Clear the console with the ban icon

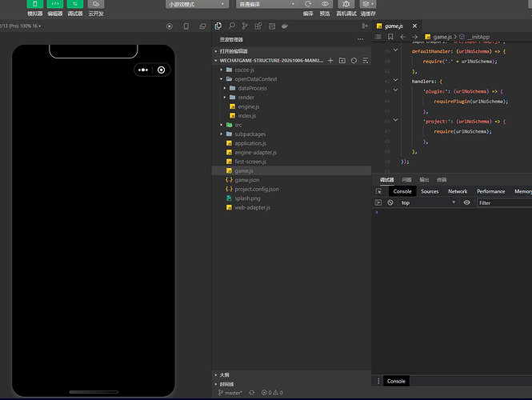(x=390, y=202)
